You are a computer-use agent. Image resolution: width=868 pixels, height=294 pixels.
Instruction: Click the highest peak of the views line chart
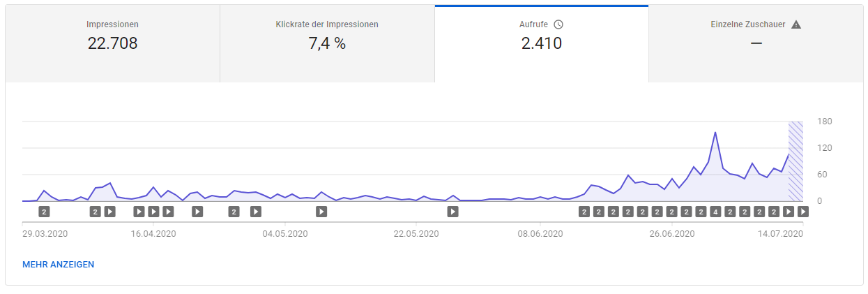click(x=715, y=132)
